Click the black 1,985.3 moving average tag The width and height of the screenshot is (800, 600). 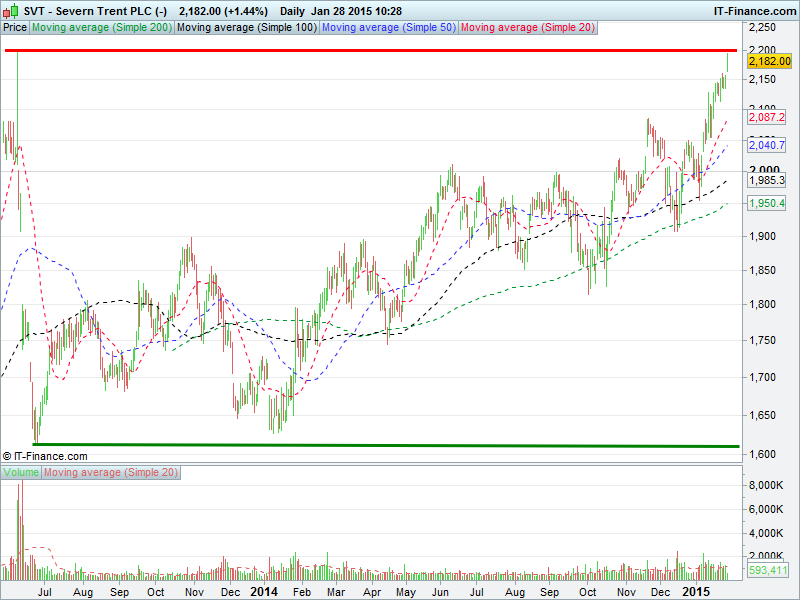pos(767,180)
